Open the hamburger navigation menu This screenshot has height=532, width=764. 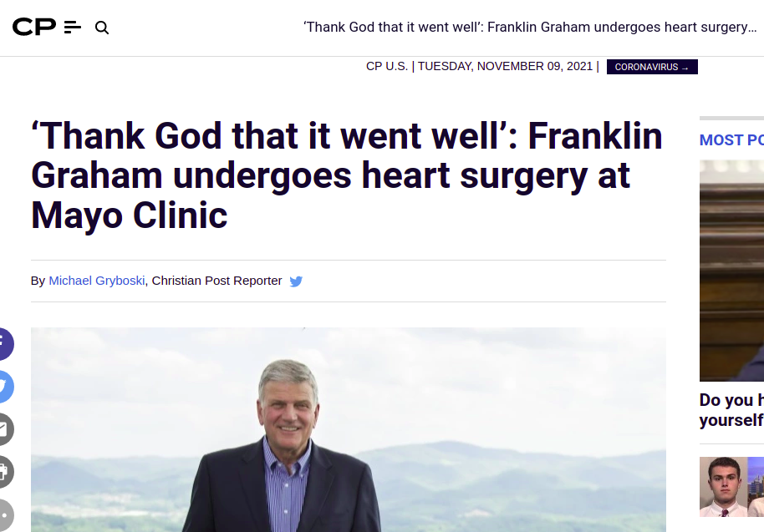tap(73, 28)
